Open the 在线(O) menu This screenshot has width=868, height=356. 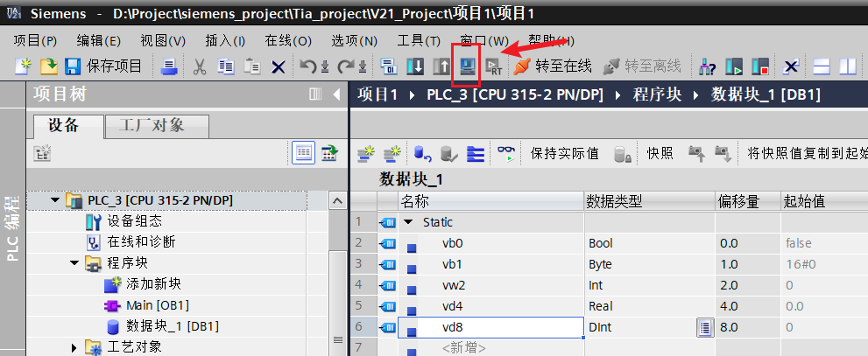click(x=288, y=41)
